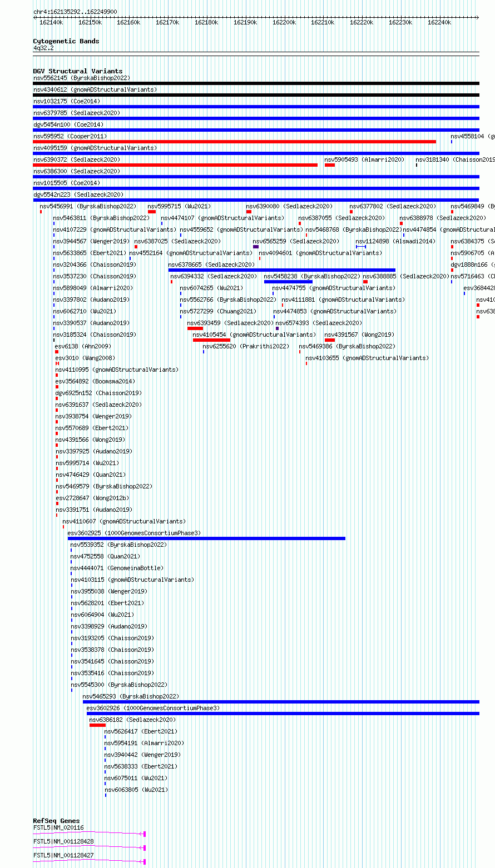The height and width of the screenshot is (868, 495).
Task: Open the nsv6377802 (Sedlazeck2020) label
Action: click(393, 206)
